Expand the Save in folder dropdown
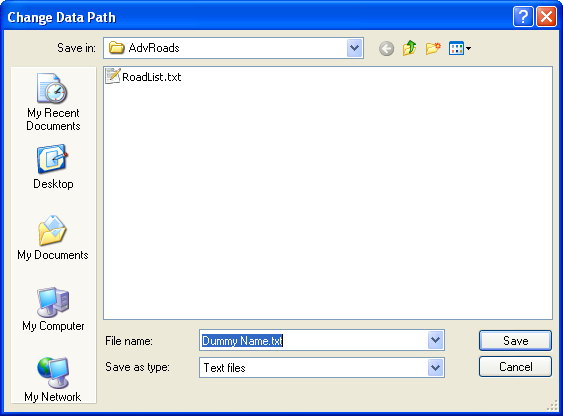 pyautogui.click(x=354, y=48)
